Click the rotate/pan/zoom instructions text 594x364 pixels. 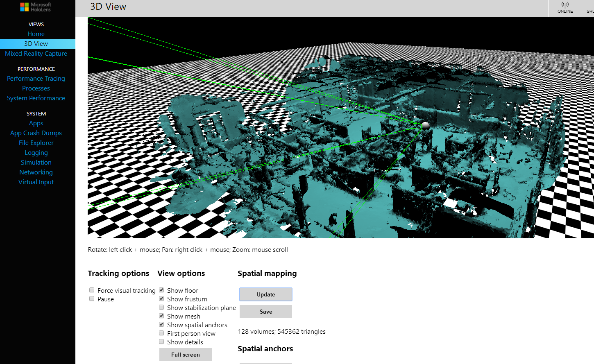pyautogui.click(x=188, y=250)
